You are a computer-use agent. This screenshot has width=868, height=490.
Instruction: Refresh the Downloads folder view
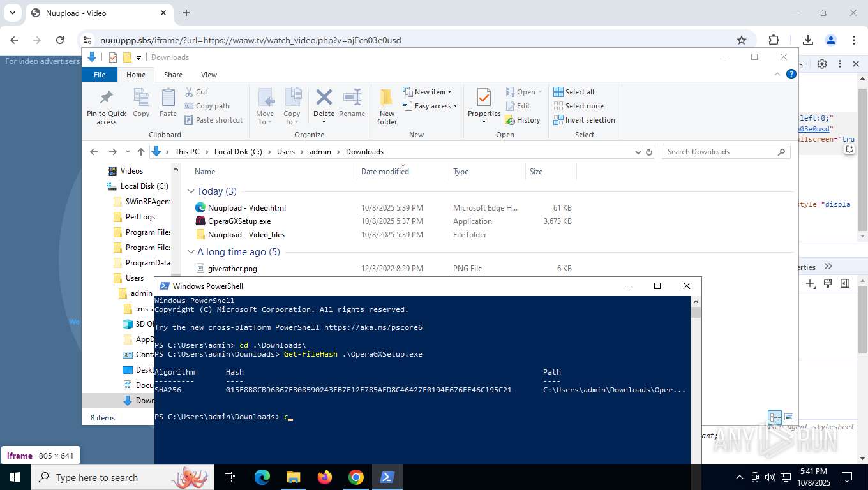pos(649,152)
